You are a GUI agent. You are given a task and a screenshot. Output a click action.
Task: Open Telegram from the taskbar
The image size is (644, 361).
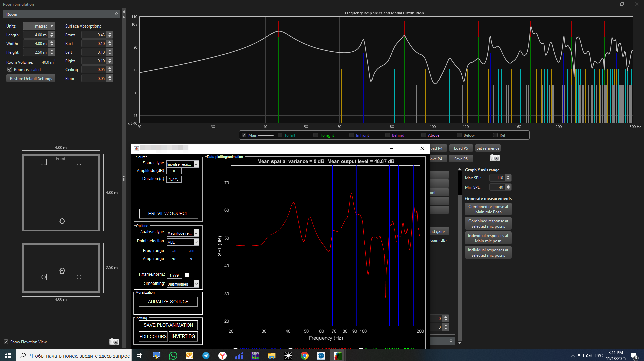pos(206,355)
